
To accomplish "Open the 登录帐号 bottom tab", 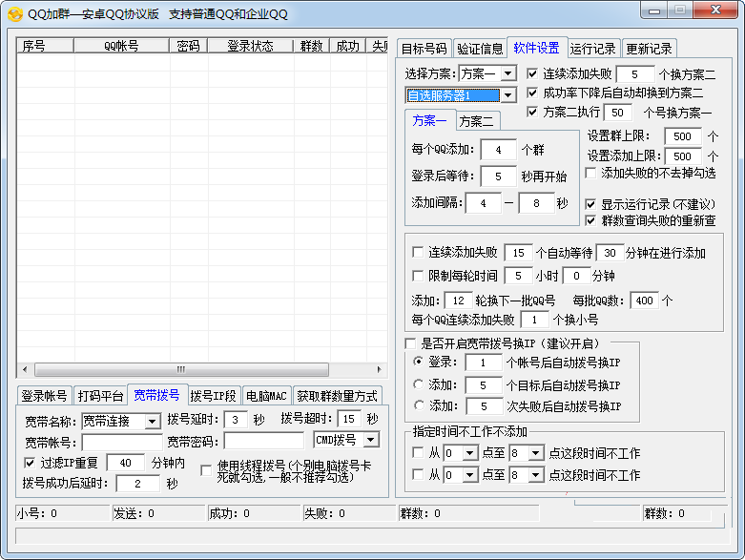I will [44, 395].
